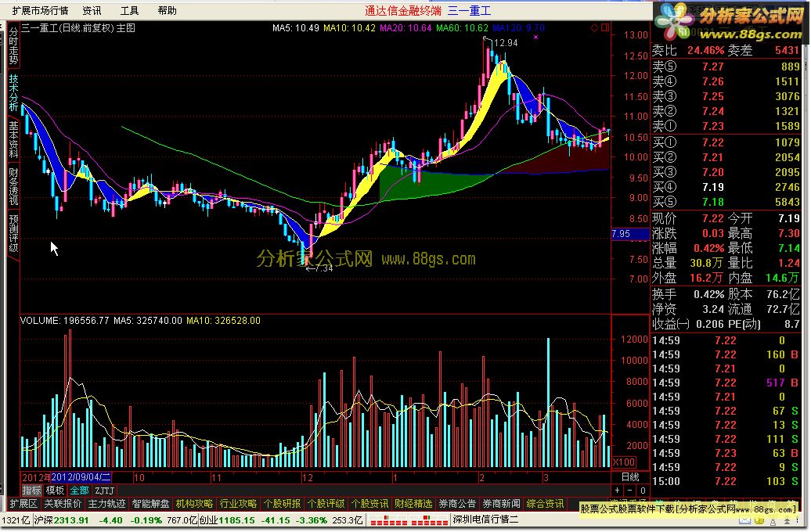
Task: Open the 券商公告 bottom tab
Action: pyautogui.click(x=457, y=503)
